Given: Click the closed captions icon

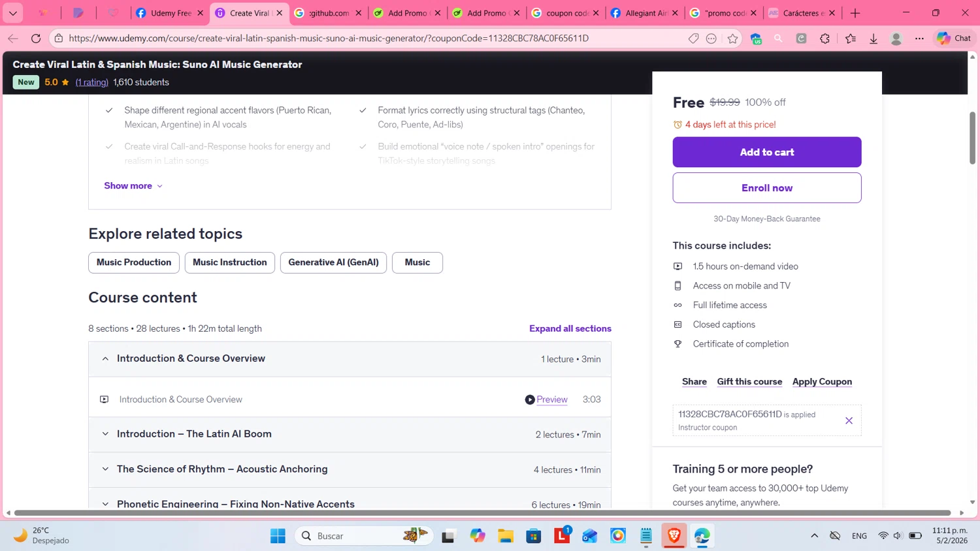Looking at the screenshot, I should coord(678,324).
